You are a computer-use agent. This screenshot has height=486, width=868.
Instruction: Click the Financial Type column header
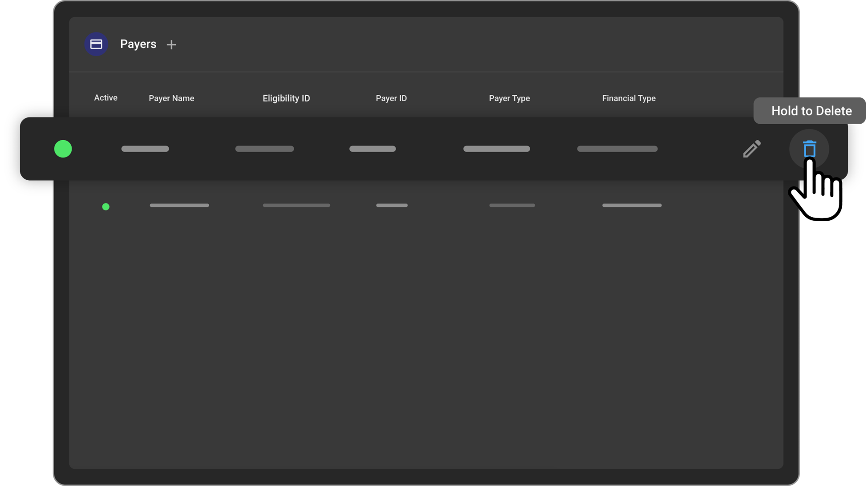(629, 98)
